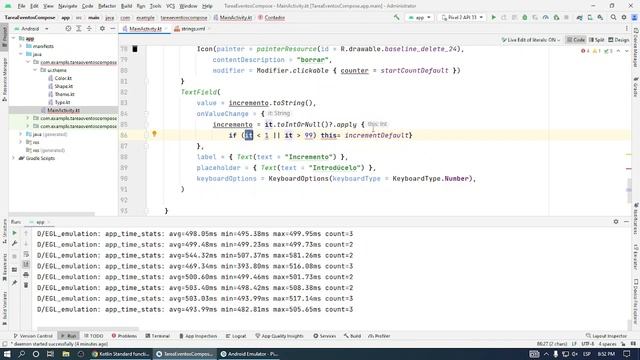Screen dimensions: 640x360
Task: Expand the manifests folder
Action: pos(21,46)
